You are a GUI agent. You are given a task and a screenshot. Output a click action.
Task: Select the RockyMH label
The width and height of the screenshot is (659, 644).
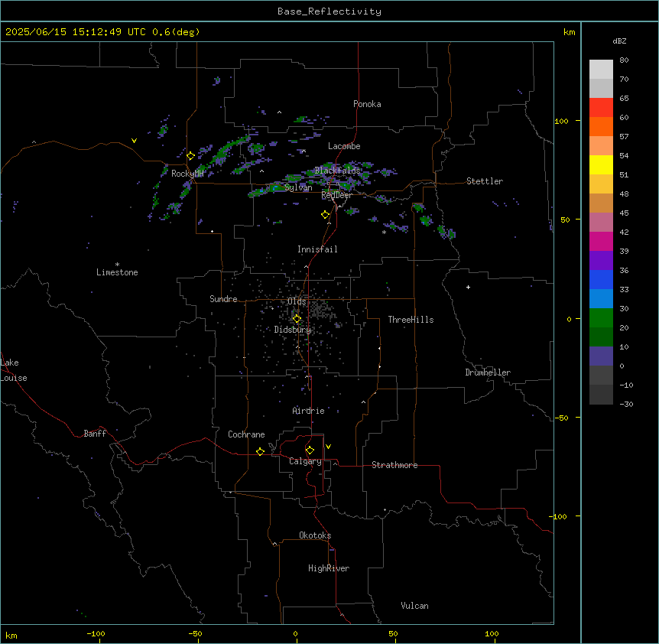pyautogui.click(x=187, y=174)
